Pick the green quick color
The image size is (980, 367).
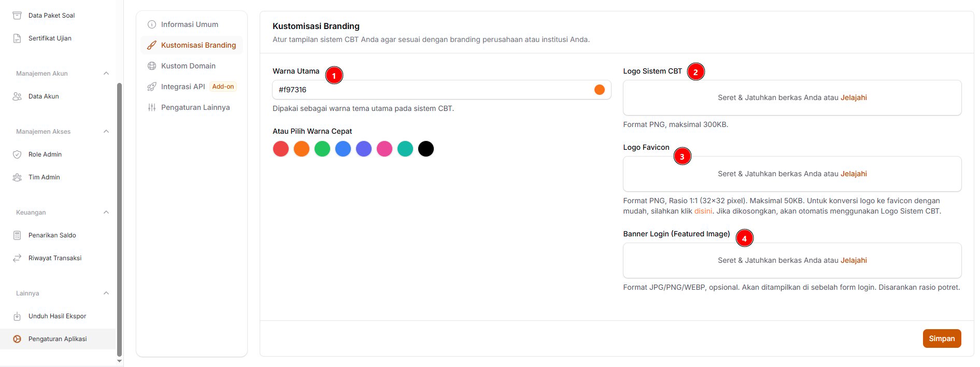[322, 149]
